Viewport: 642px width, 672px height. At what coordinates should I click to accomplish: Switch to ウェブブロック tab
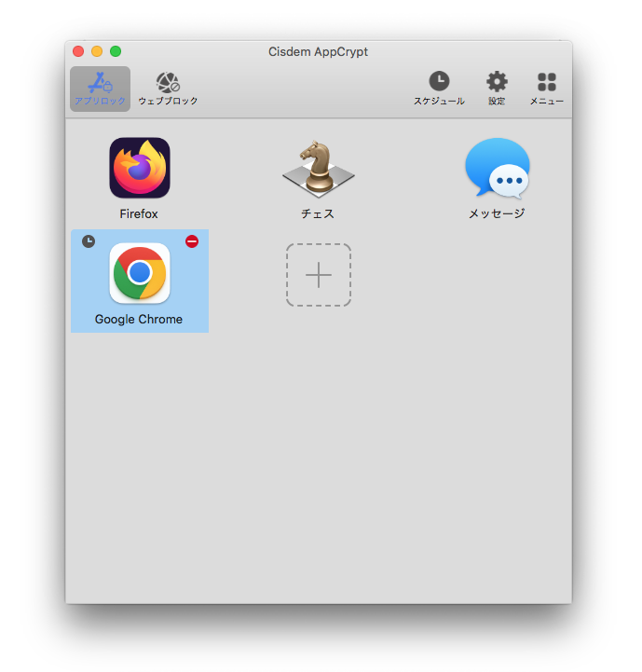point(168,89)
